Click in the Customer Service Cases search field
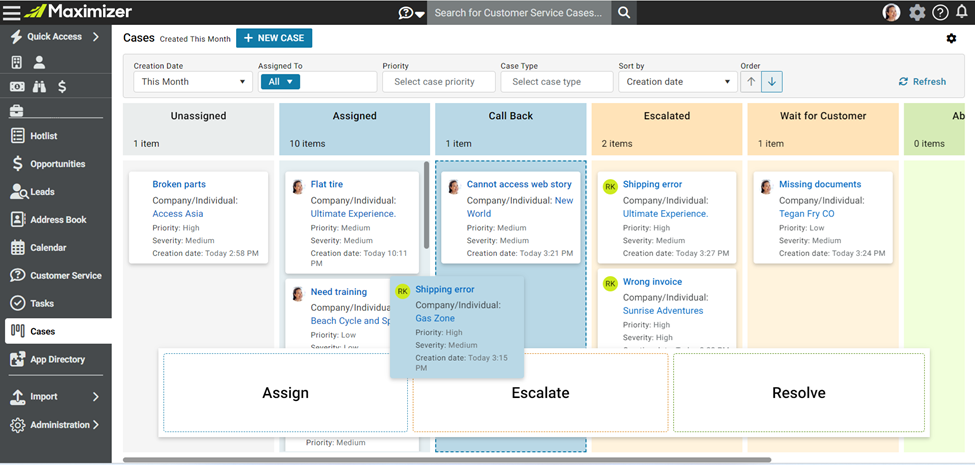 click(x=519, y=12)
